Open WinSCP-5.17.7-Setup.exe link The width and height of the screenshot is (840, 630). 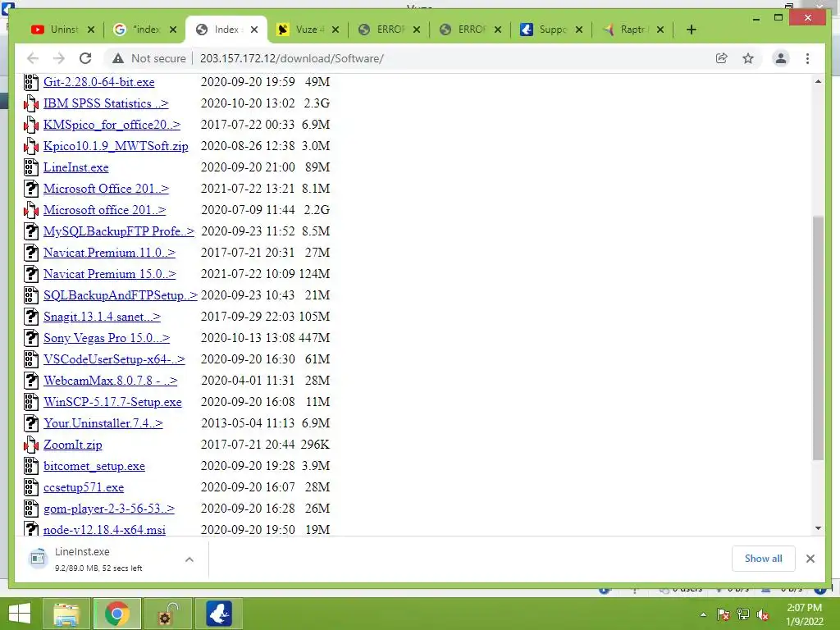112,402
